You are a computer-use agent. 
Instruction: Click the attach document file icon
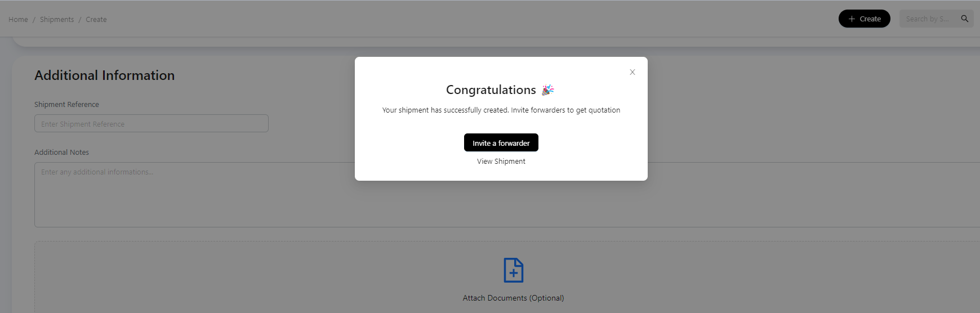(513, 270)
